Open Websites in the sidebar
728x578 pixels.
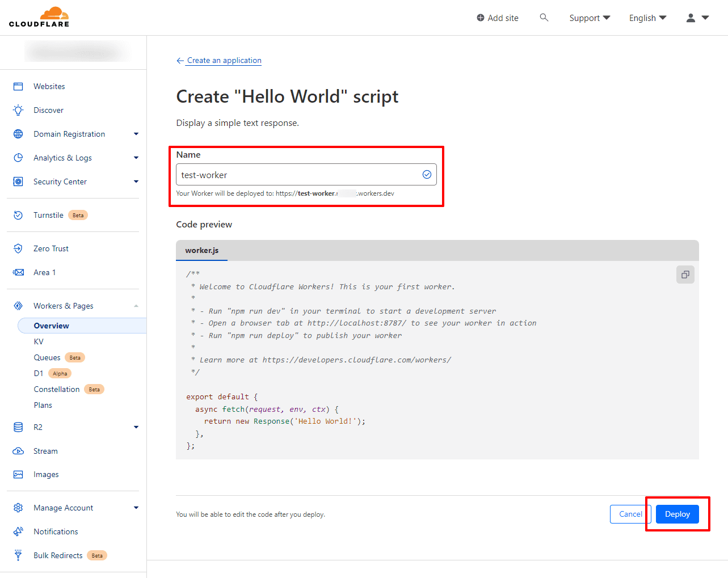(x=49, y=86)
